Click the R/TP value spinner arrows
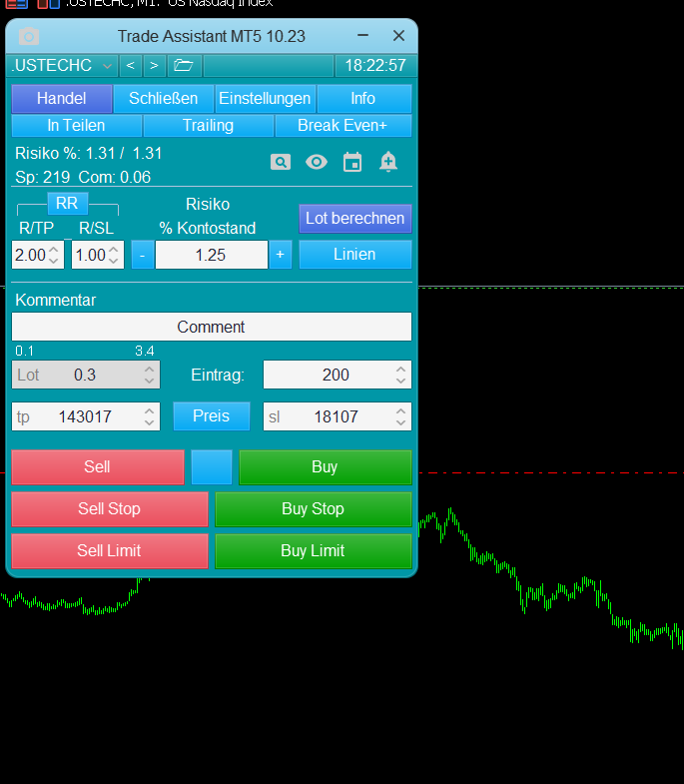 click(55, 255)
